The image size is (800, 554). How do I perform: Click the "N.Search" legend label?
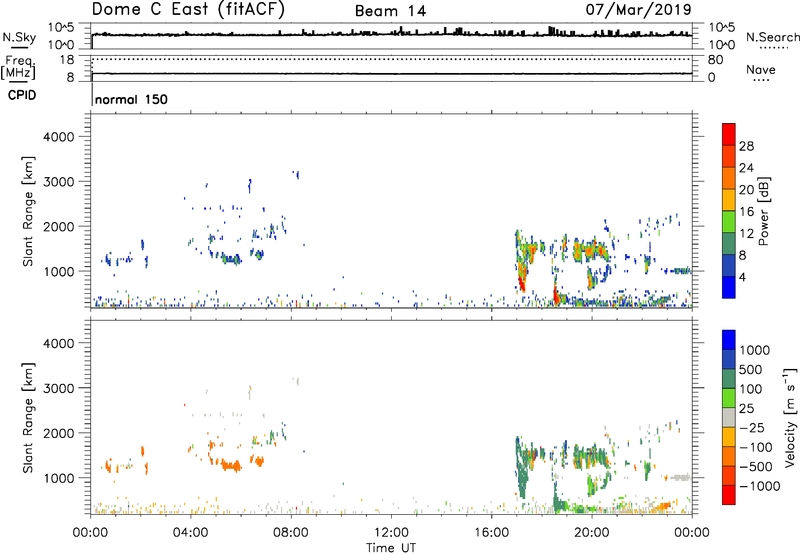[772, 37]
